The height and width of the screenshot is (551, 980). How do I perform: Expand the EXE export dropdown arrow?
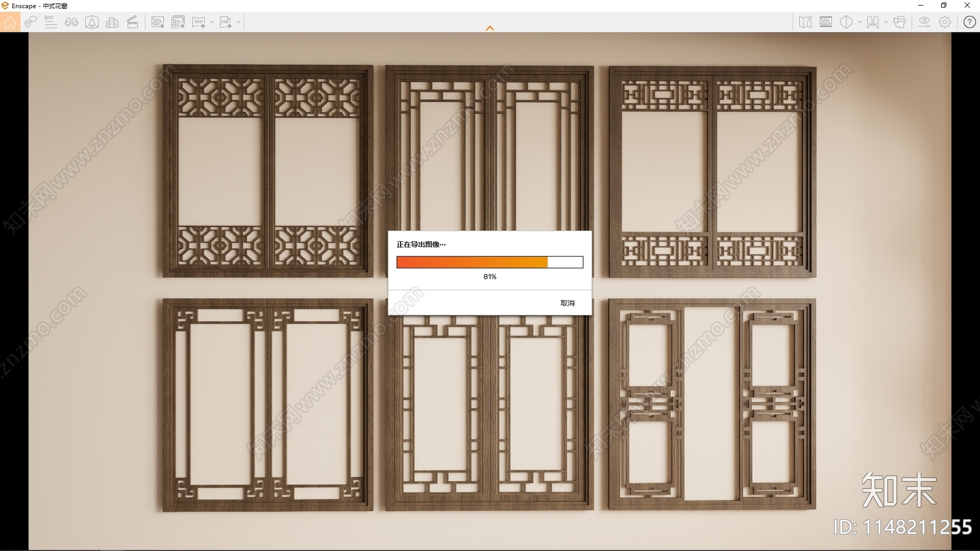pos(238,23)
